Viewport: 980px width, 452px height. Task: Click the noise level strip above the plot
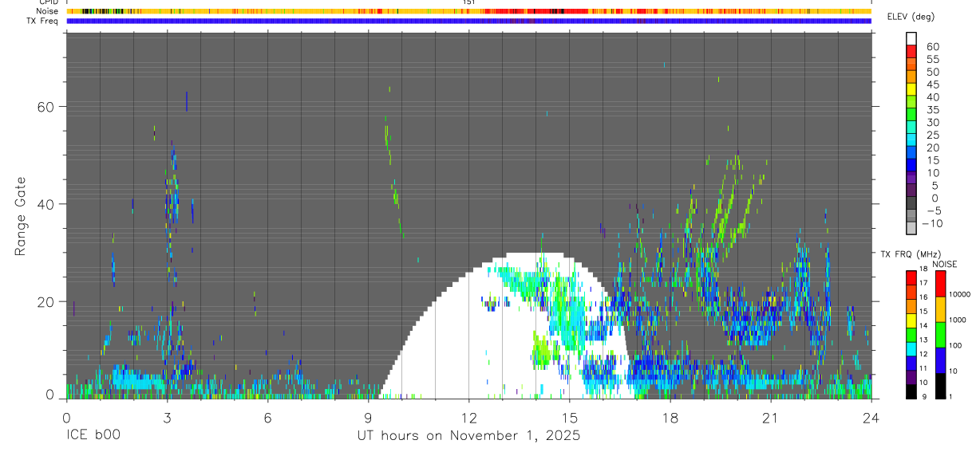(468, 11)
